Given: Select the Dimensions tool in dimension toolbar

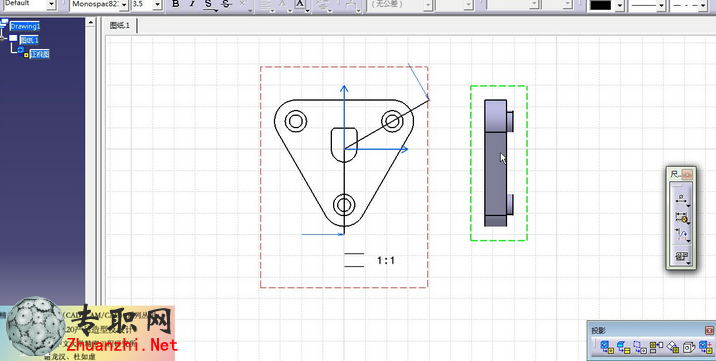Looking at the screenshot, I should (x=681, y=199).
